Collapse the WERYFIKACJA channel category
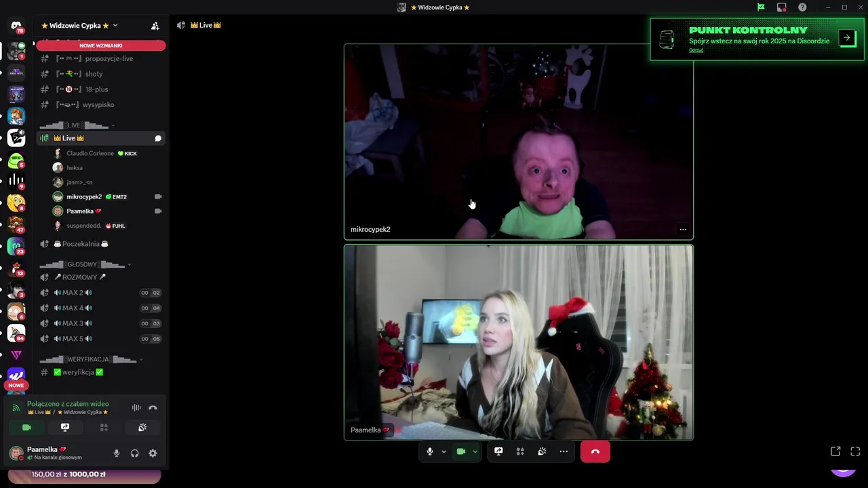This screenshot has height=488, width=868. pyautogui.click(x=92, y=359)
